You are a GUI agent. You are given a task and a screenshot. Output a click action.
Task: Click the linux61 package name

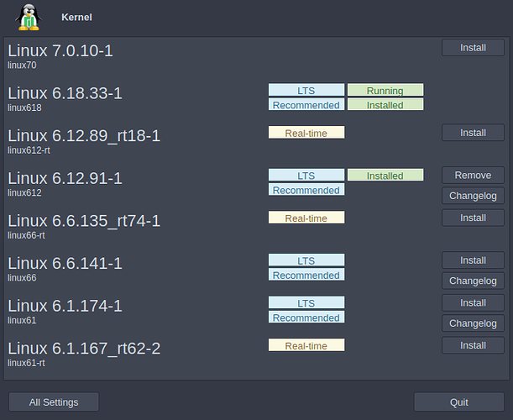coord(22,321)
